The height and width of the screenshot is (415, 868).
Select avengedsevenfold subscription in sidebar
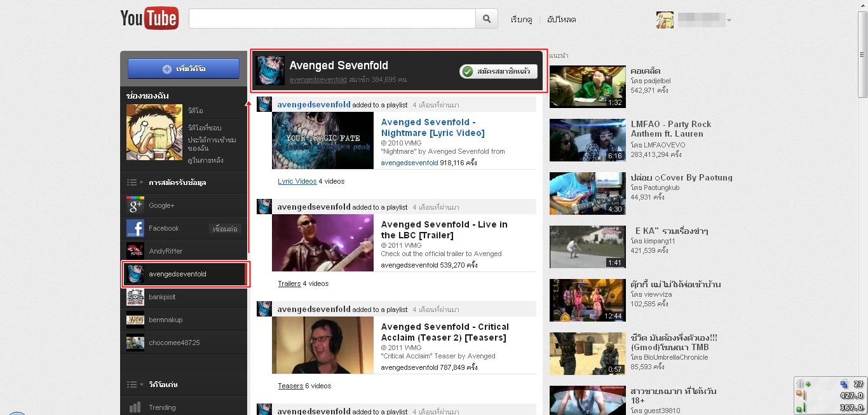(x=186, y=274)
